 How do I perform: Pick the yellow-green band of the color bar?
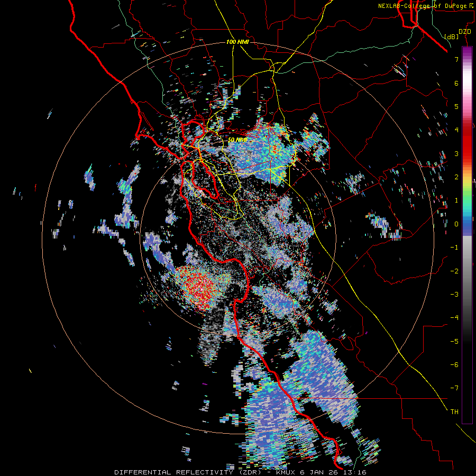click(467, 187)
